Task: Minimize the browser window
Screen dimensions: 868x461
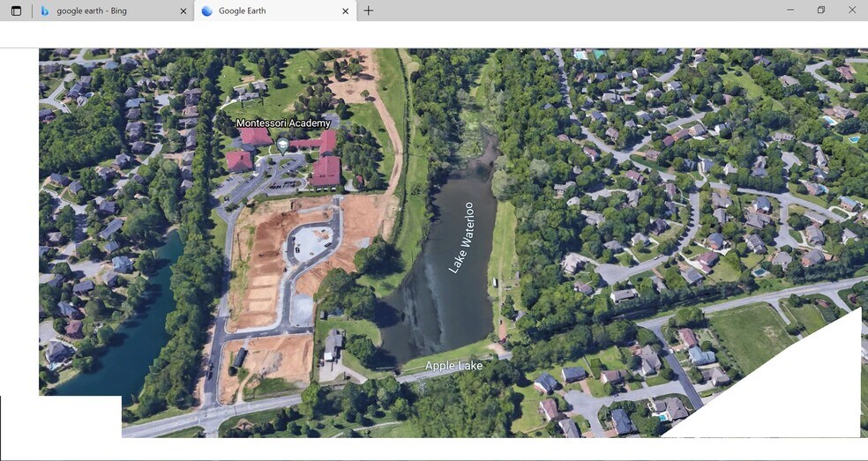Action: 789,10
